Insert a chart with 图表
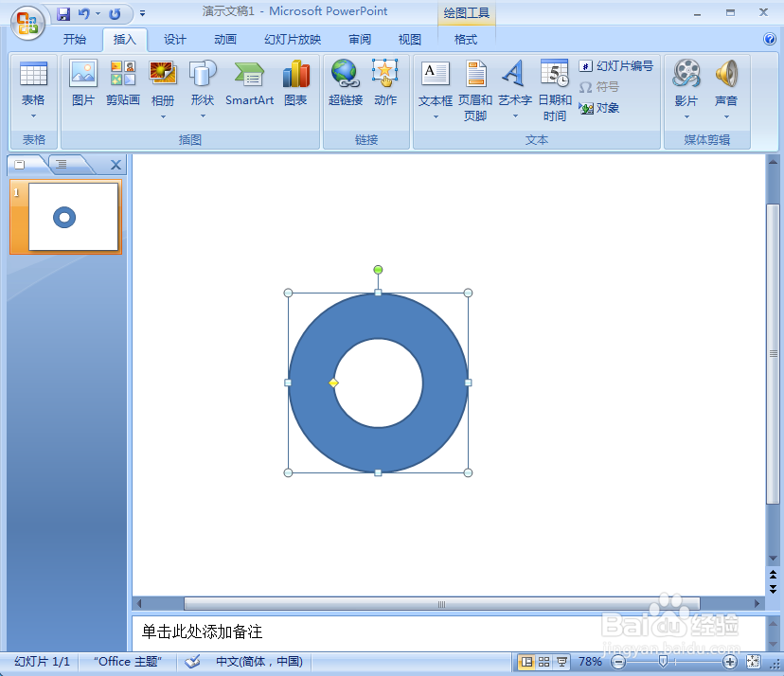 point(295,83)
